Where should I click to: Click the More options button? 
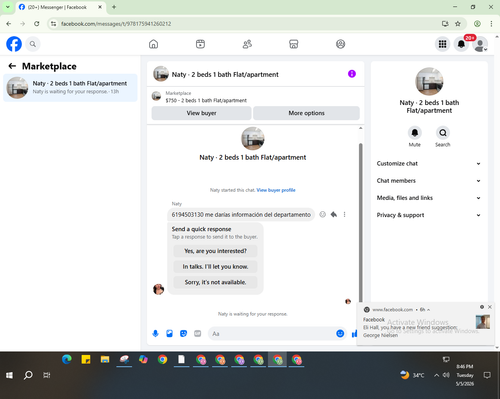306,113
